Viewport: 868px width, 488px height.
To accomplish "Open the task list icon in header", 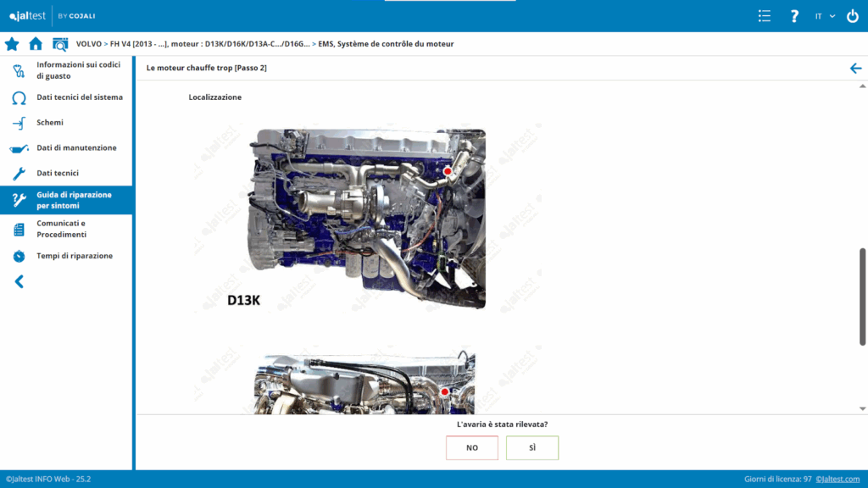I will click(x=765, y=16).
